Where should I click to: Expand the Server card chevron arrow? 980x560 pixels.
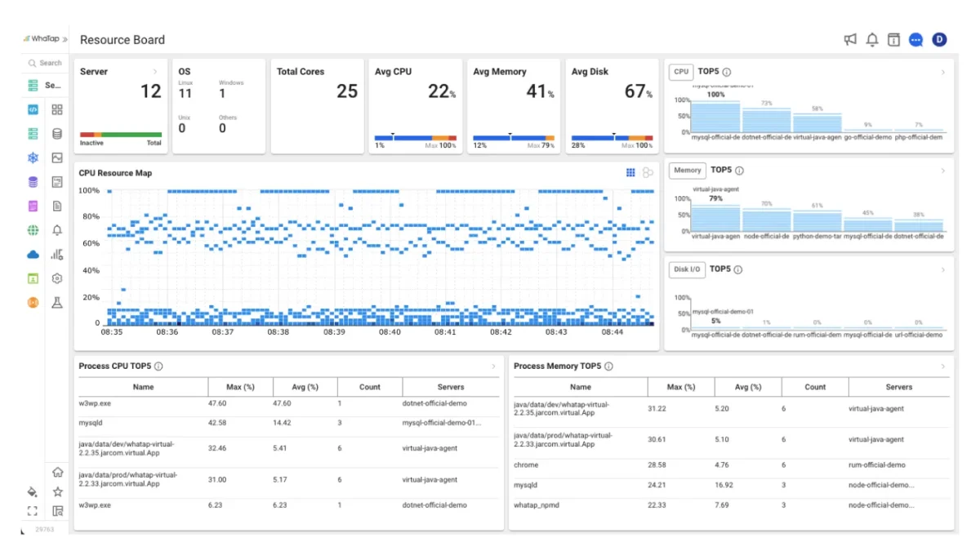pos(155,72)
